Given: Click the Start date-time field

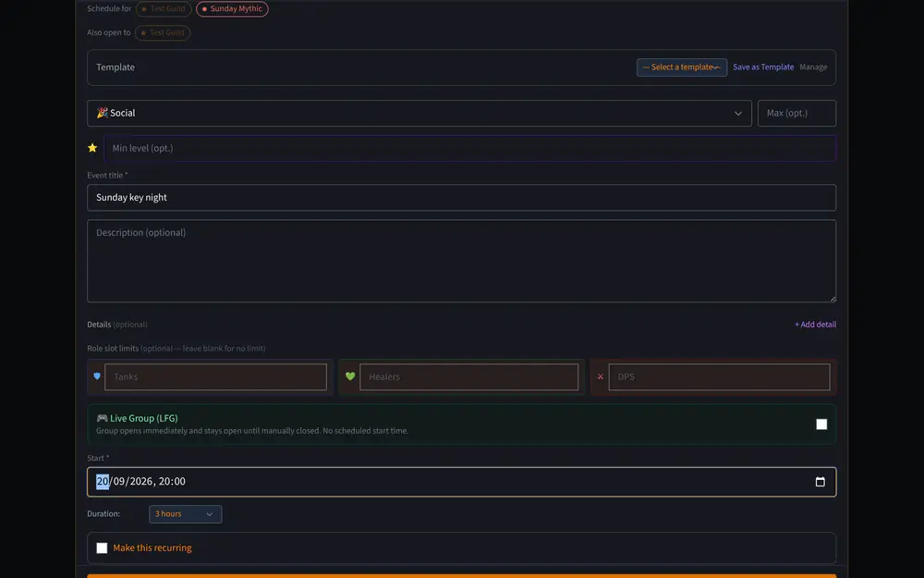Looking at the screenshot, I should (461, 482).
